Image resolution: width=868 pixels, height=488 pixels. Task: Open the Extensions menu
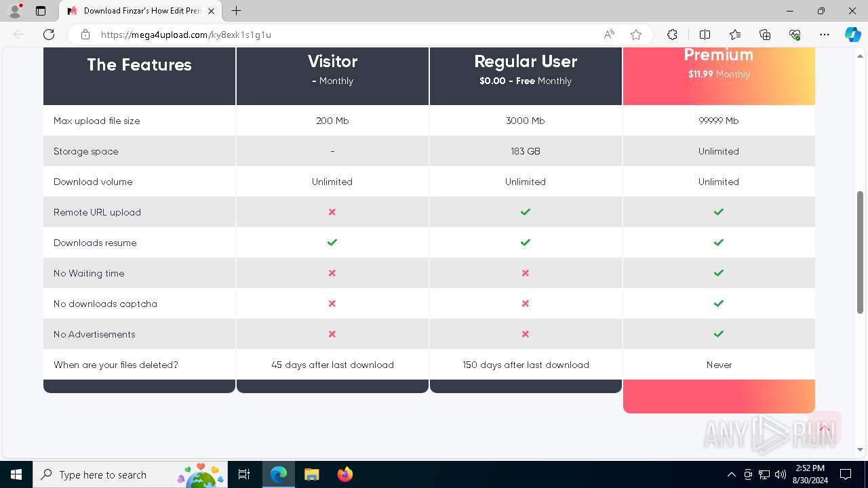[672, 35]
